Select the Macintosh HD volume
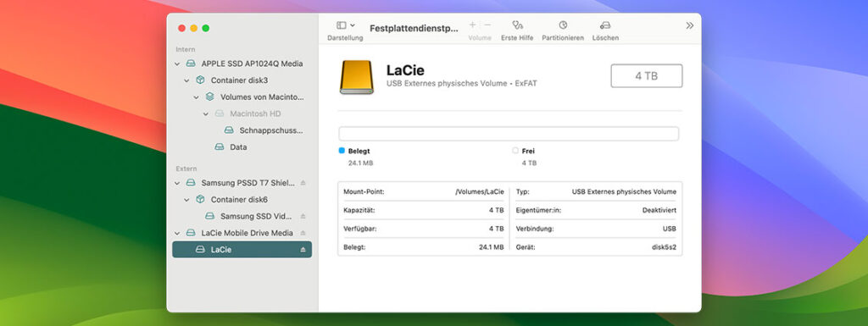Image resolution: width=868 pixels, height=326 pixels. coord(255,113)
